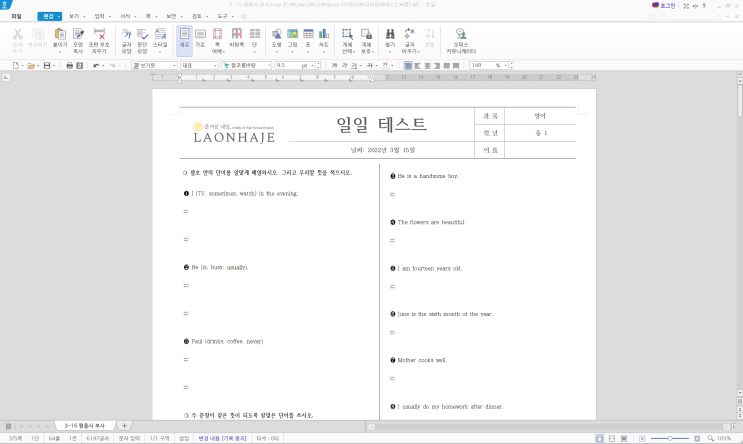Viewport: 743px width, 444px height.
Task: Click the Master Page (바탕쪽) icon
Action: coord(236,34)
